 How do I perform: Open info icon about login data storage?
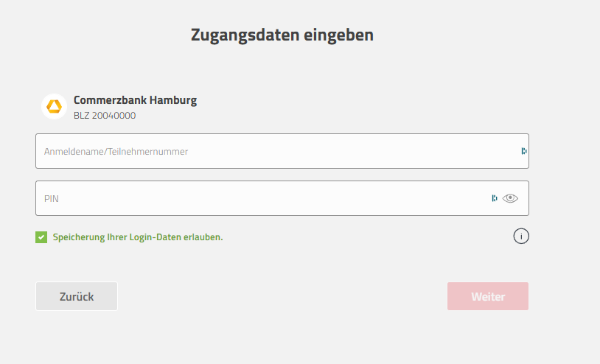(521, 237)
